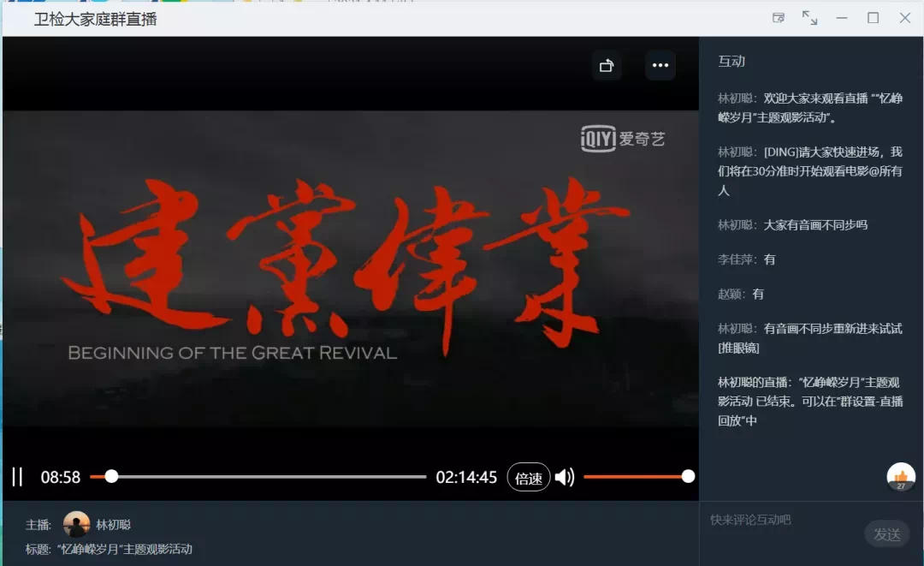This screenshot has height=566, width=924.
Task: Click the 发送 send button
Action: click(887, 534)
